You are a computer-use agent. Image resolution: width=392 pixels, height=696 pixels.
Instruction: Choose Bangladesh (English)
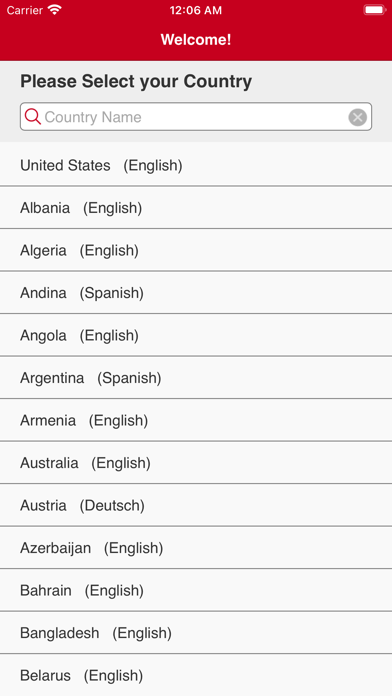tap(196, 633)
